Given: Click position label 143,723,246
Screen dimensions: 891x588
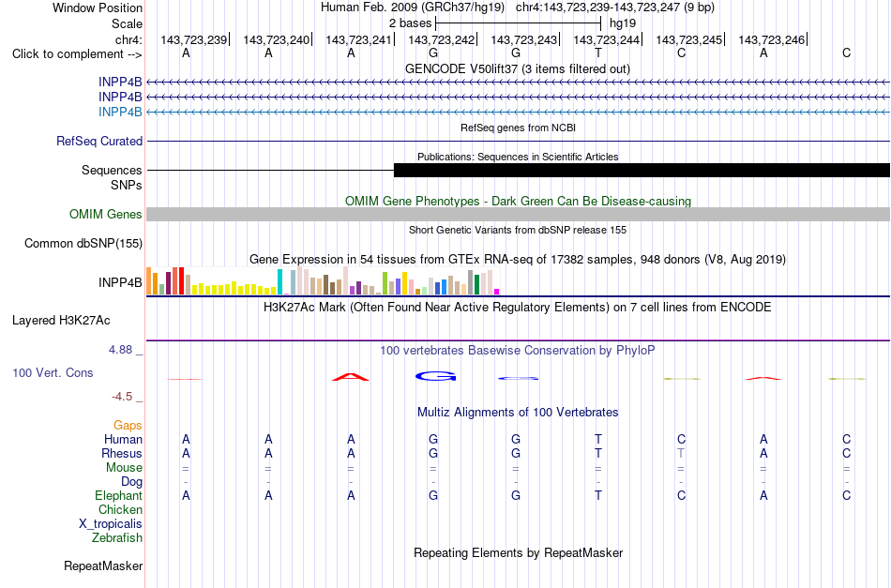Looking at the screenshot, I should tap(772, 39).
